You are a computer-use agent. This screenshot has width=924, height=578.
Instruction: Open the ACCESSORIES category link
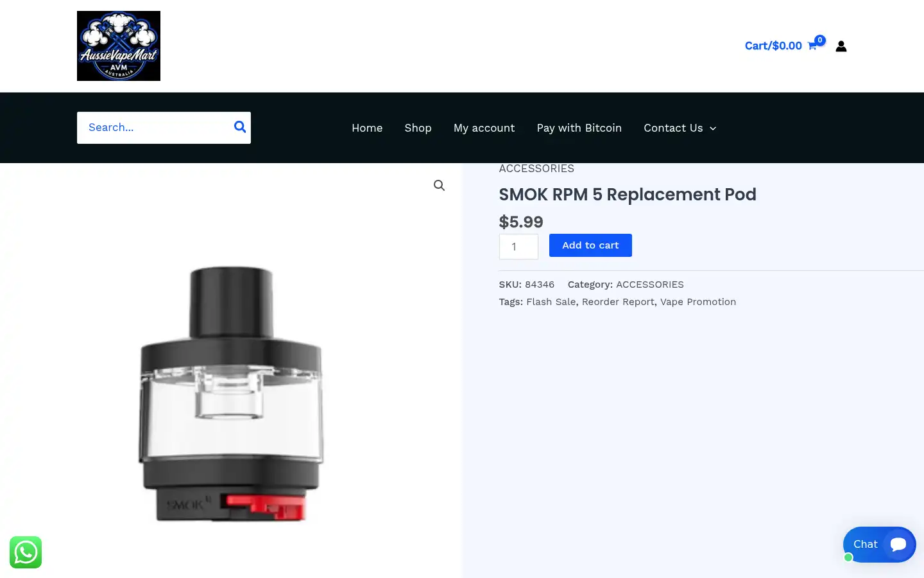(x=650, y=285)
